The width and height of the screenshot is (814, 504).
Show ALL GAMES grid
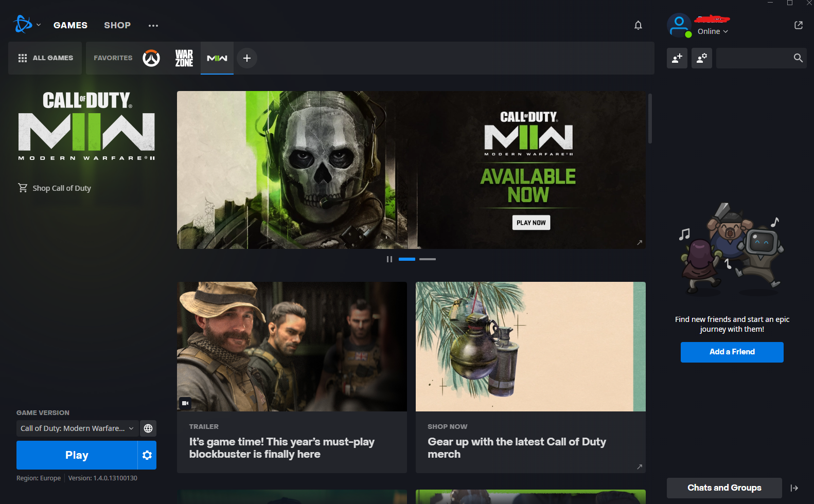(45, 58)
